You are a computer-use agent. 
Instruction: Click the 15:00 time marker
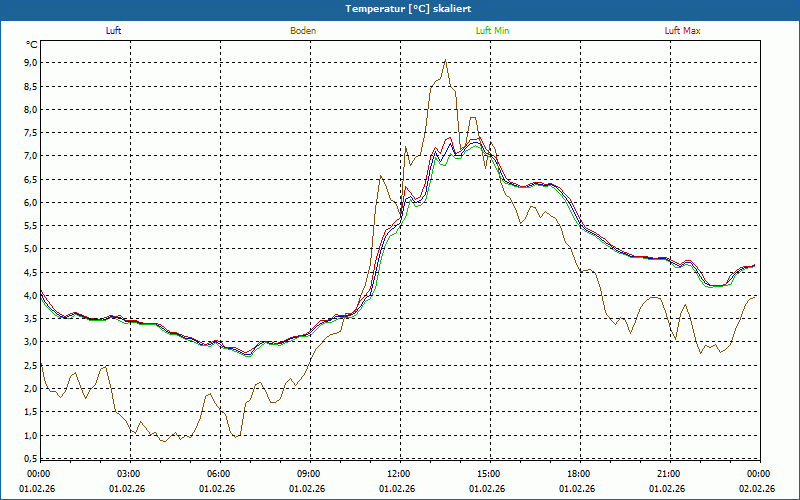click(x=488, y=474)
